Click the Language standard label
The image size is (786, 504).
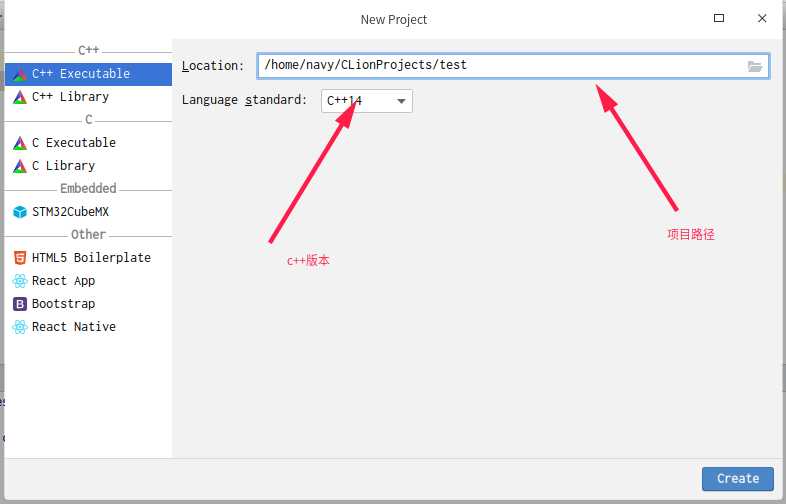[x=244, y=100]
